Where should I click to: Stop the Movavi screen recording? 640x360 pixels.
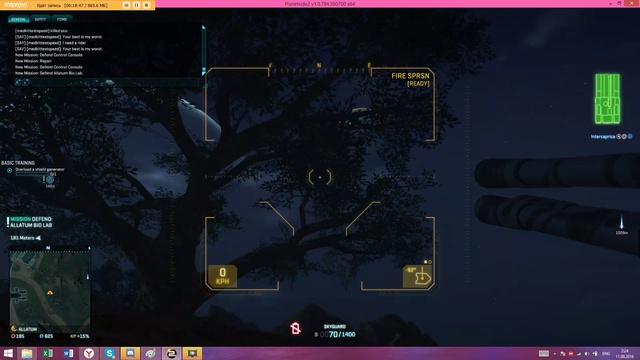pyautogui.click(x=147, y=5)
